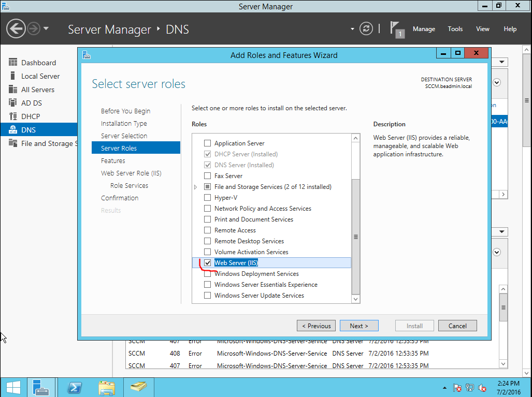Open the notifications flag icon
The height and width of the screenshot is (397, 532).
tap(397, 30)
